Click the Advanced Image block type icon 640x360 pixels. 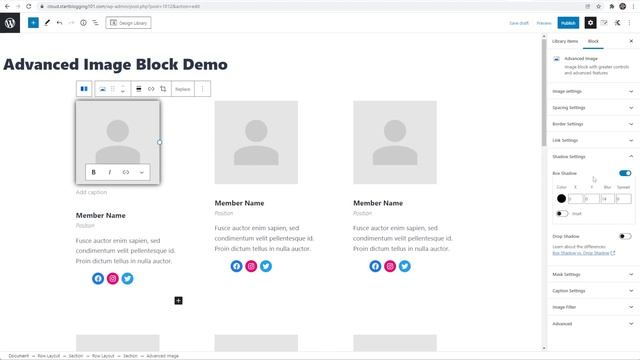102,89
